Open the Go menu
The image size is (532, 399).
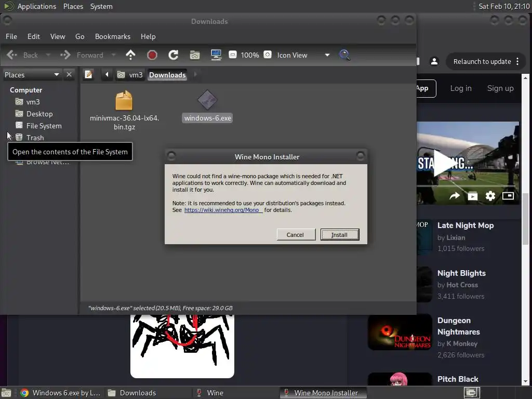point(79,36)
